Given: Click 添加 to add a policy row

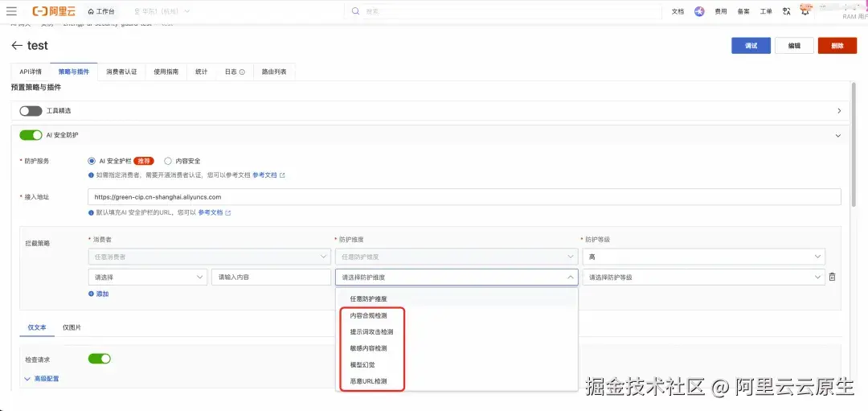Looking at the screenshot, I should click(102, 294).
